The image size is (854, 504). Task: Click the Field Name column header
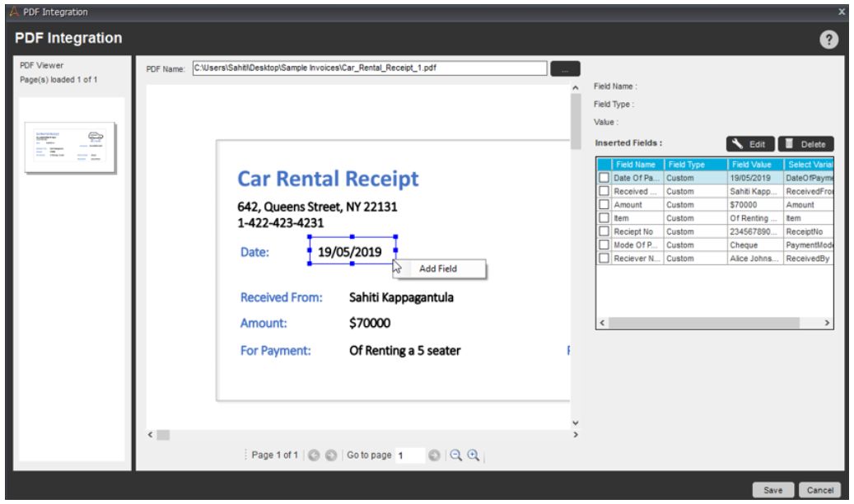(637, 164)
